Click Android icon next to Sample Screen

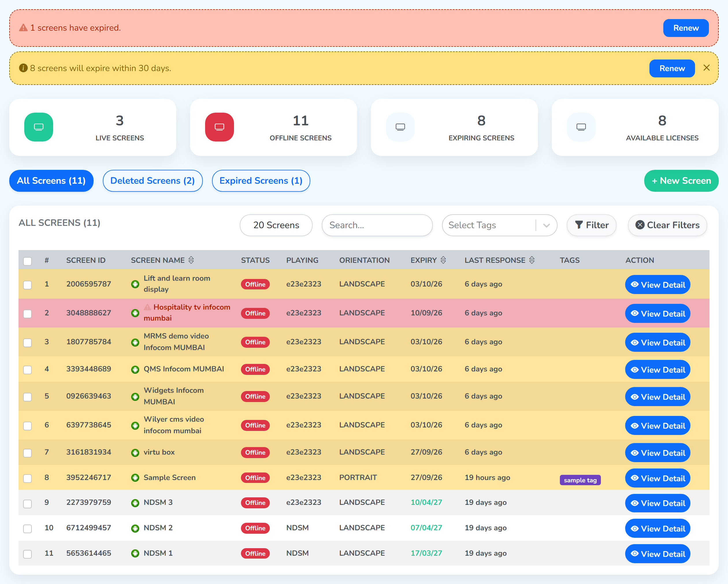pyautogui.click(x=135, y=478)
